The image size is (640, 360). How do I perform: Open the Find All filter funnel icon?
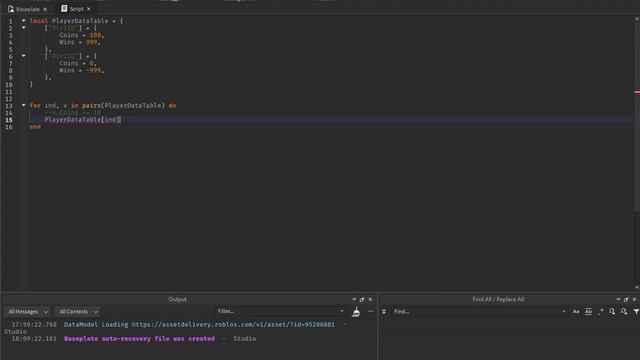[x=636, y=312]
